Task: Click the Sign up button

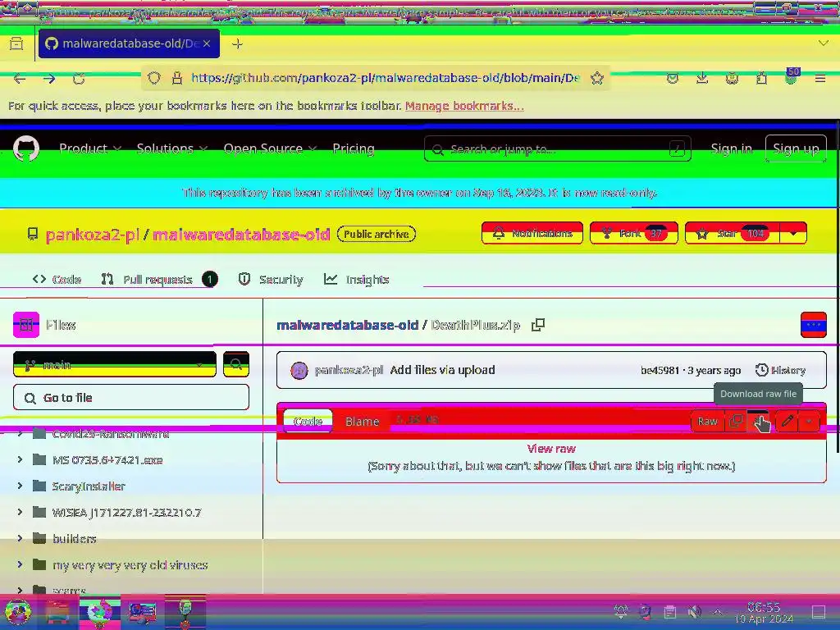Action: click(x=796, y=148)
